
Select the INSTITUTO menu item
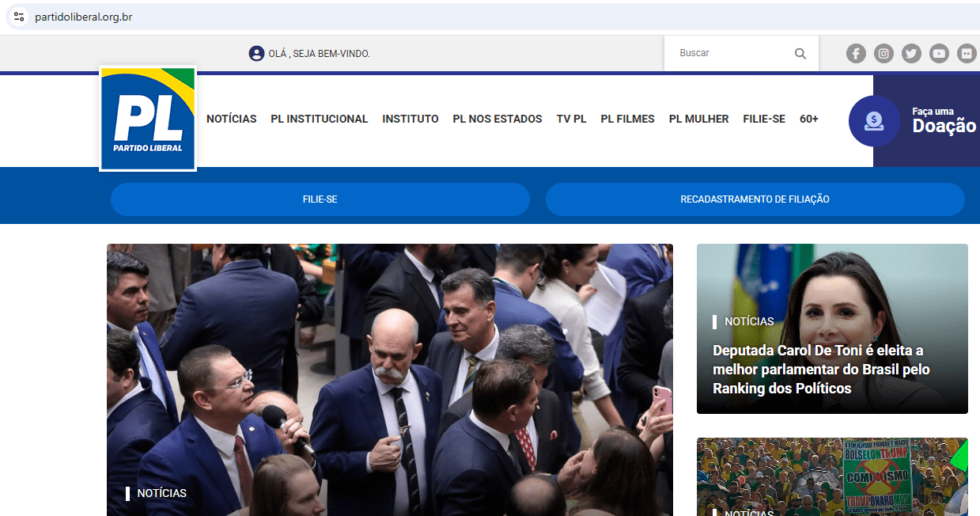click(411, 119)
